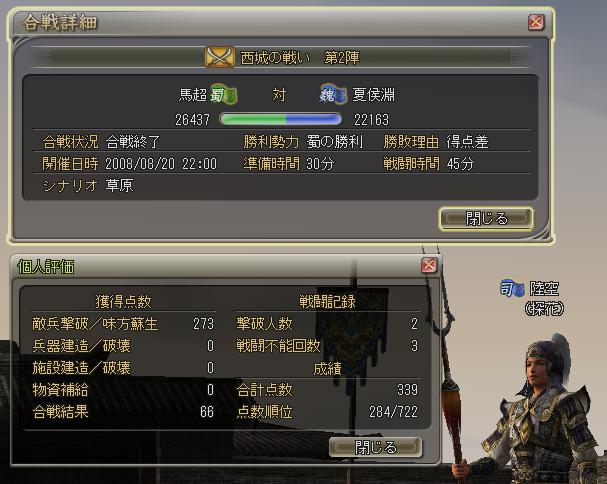
Task: Click the 戦闘記録 column heading
Action: tap(327, 301)
